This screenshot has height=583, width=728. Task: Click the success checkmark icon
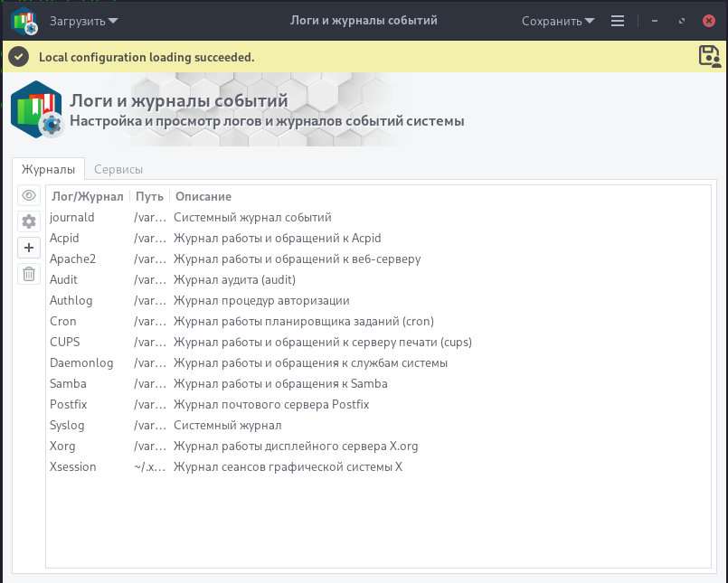pos(19,57)
